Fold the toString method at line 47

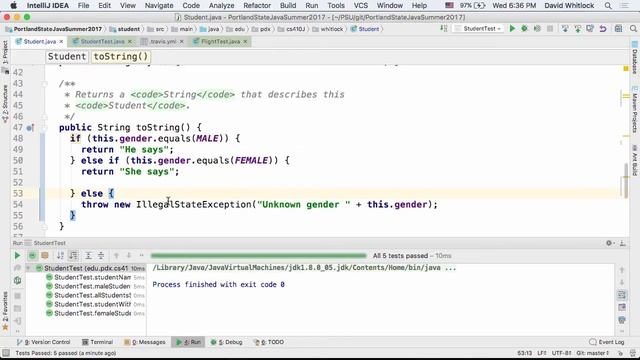pyautogui.click(x=44, y=128)
